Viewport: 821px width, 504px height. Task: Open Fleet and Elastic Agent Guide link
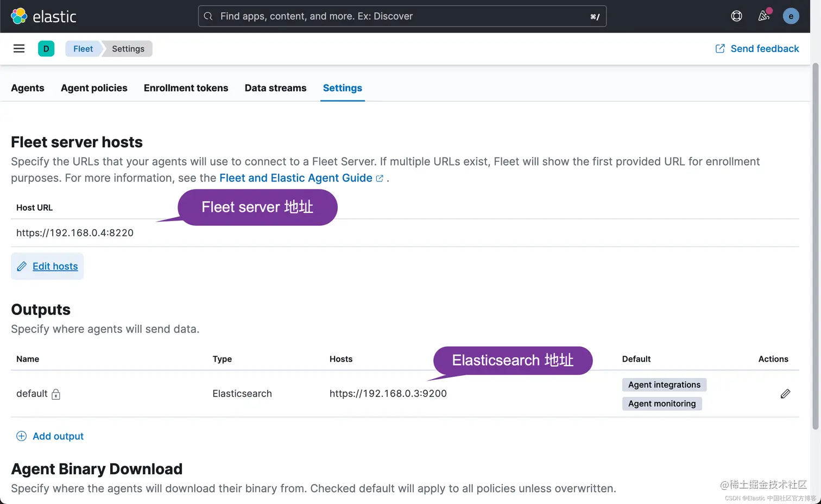[x=301, y=178]
